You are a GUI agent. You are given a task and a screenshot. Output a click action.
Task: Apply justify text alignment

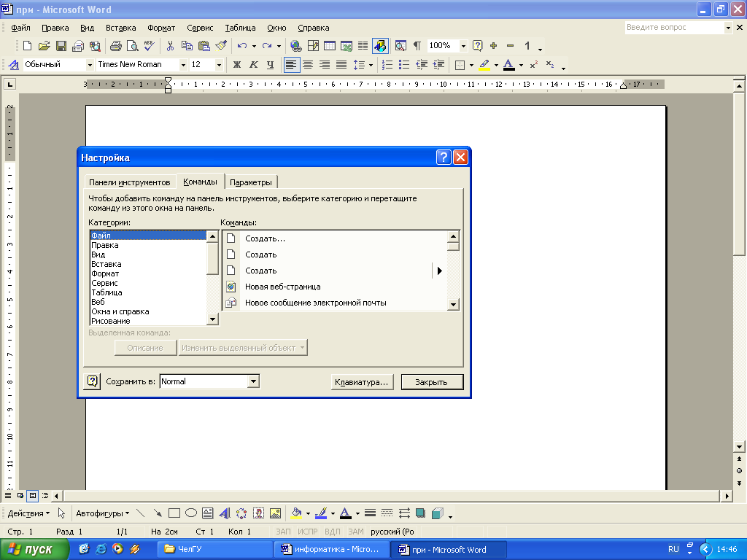[x=341, y=65]
